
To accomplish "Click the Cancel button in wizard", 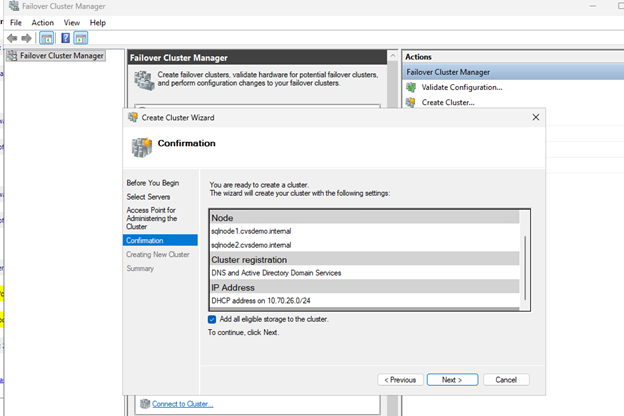I will pyautogui.click(x=506, y=380).
